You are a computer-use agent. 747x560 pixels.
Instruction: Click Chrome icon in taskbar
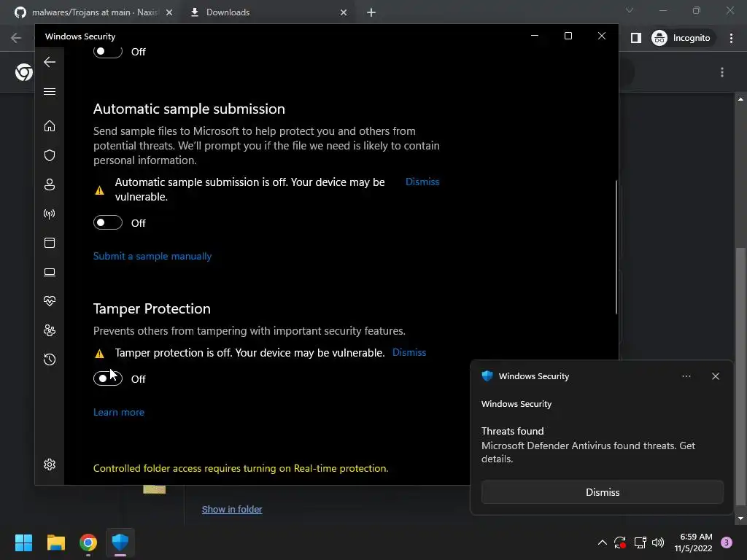(88, 542)
